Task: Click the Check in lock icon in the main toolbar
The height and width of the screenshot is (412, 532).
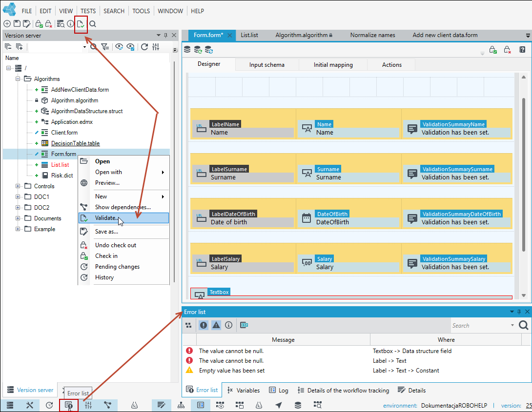Action: [x=39, y=24]
